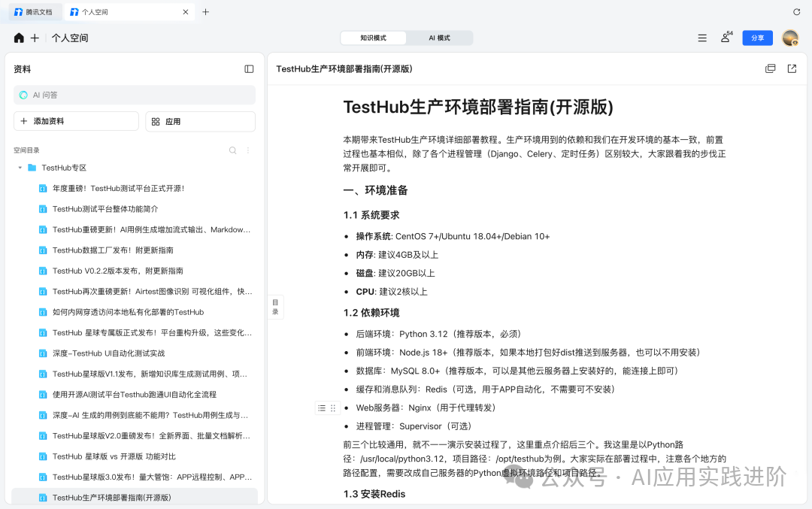Open a new browser tab

coord(205,12)
